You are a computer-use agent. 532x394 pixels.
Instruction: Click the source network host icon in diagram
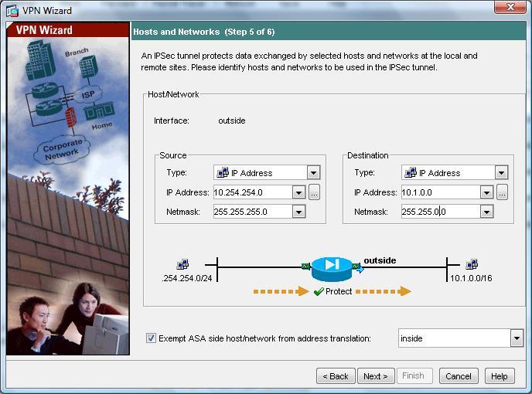click(182, 264)
